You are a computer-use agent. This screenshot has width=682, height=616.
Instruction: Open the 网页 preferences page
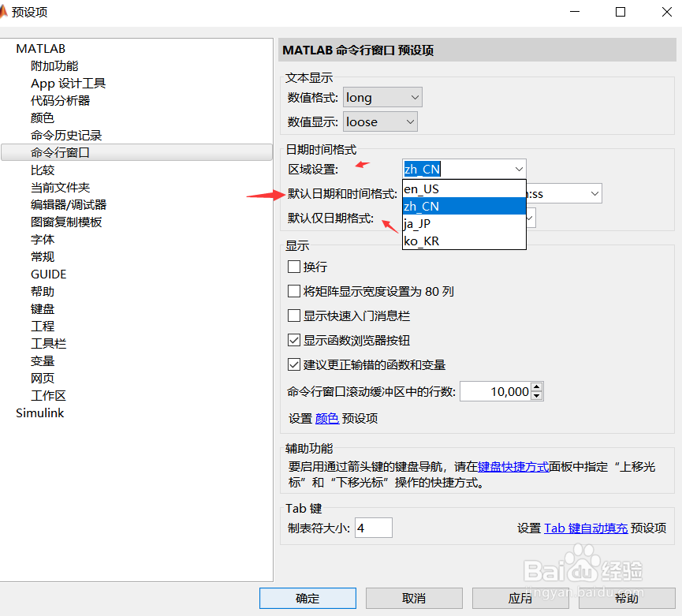tap(43, 379)
